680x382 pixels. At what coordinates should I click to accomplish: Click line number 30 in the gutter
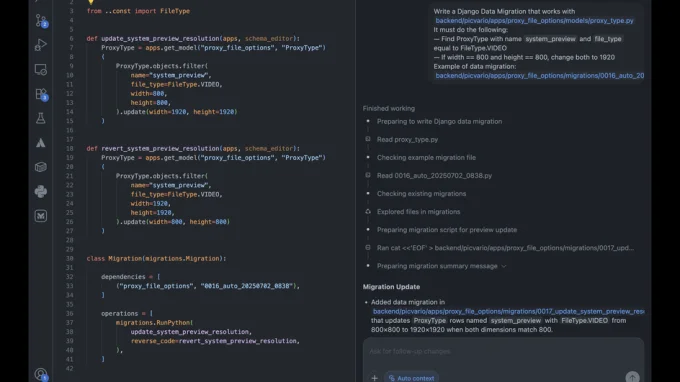[70, 258]
